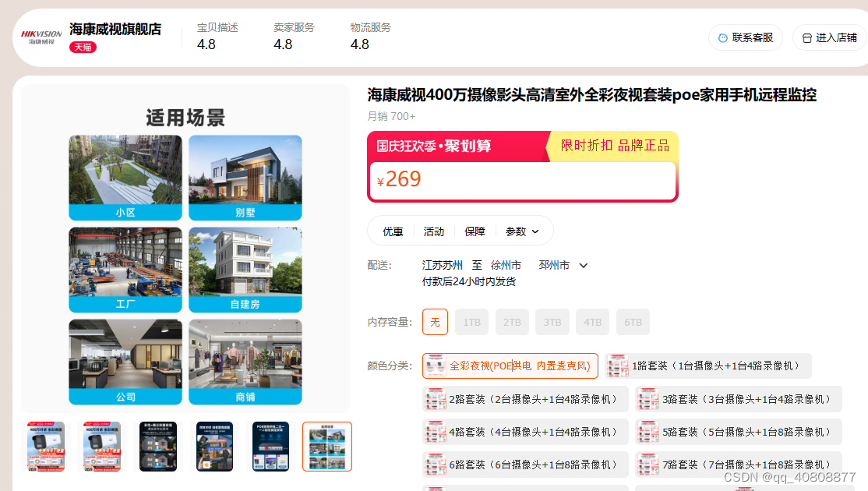
Task: Click the 卖家服务 4.8 rating
Action: coord(294,37)
